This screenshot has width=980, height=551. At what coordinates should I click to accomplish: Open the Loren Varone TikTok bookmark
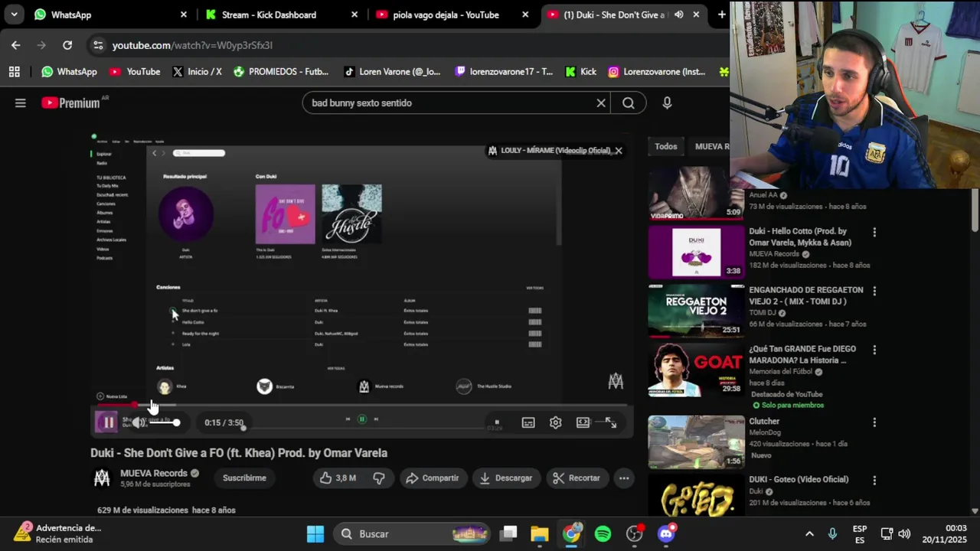click(x=392, y=71)
